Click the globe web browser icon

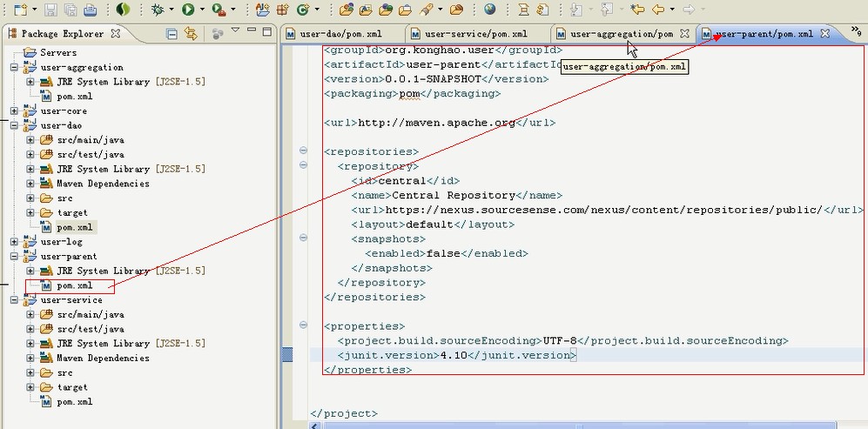(490, 10)
